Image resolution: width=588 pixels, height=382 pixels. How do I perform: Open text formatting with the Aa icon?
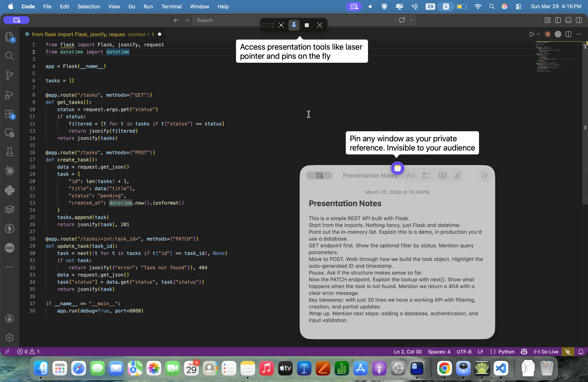click(411, 175)
